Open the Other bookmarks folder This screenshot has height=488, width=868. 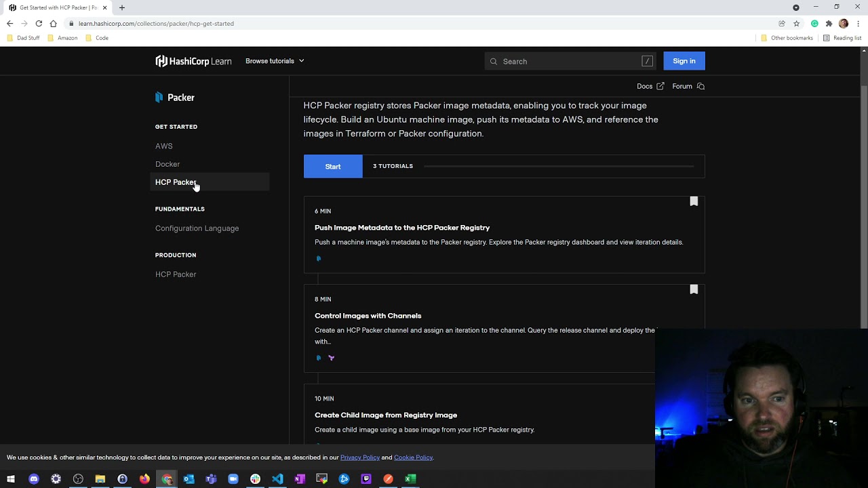coord(787,38)
